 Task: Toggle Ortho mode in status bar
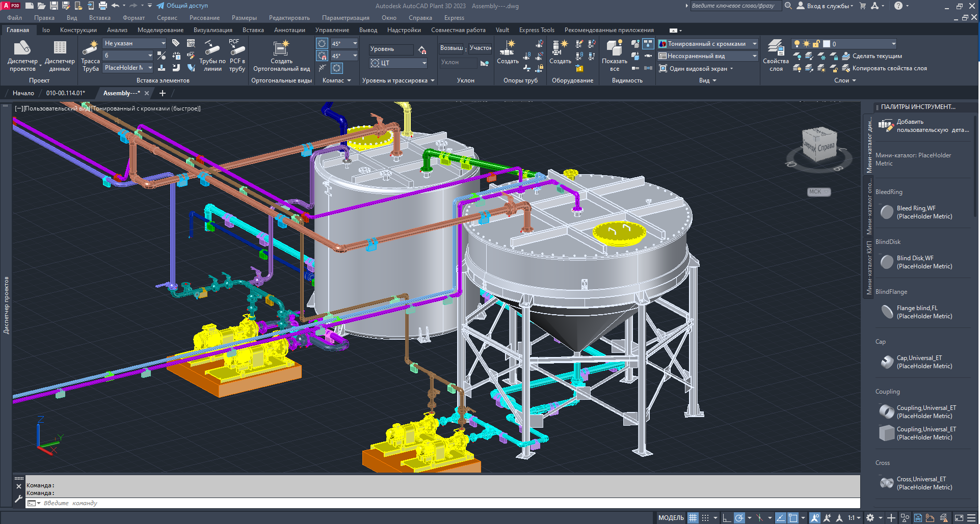[727, 518]
